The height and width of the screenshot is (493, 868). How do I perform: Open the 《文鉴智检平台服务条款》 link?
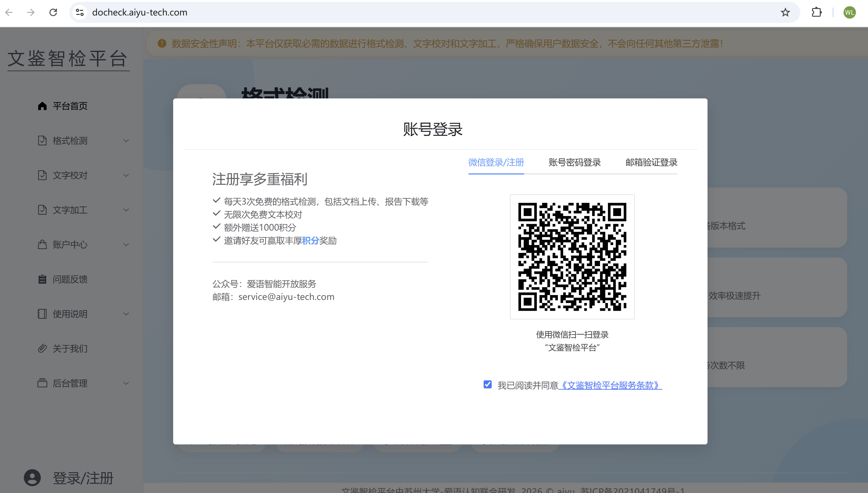[610, 385]
